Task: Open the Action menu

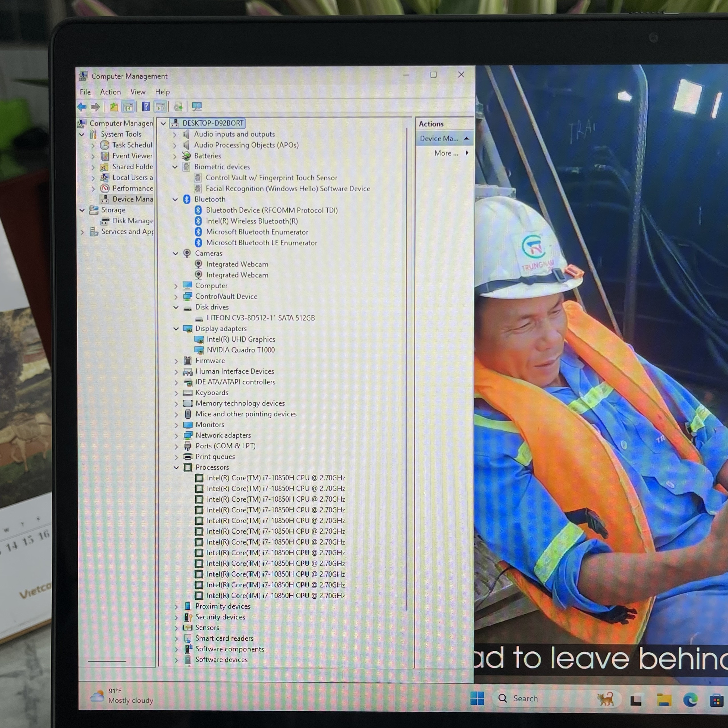Action: tap(110, 92)
